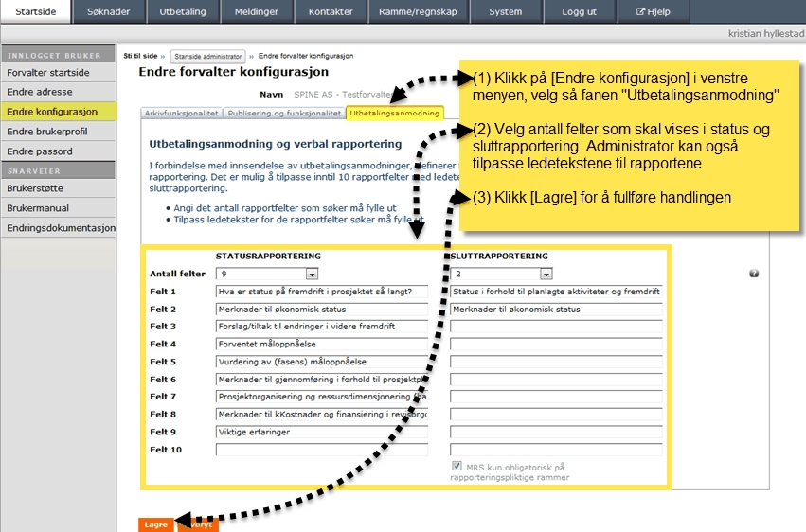
Task: Click empty Statusrapportering Felt 10 field
Action: click(322, 450)
